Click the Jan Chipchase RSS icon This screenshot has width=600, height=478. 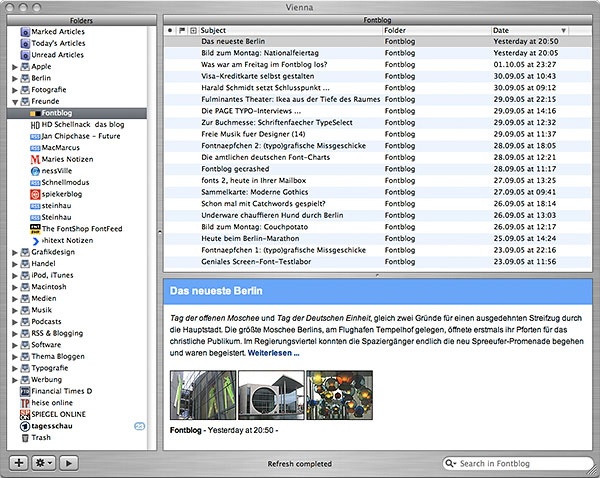[x=35, y=137]
